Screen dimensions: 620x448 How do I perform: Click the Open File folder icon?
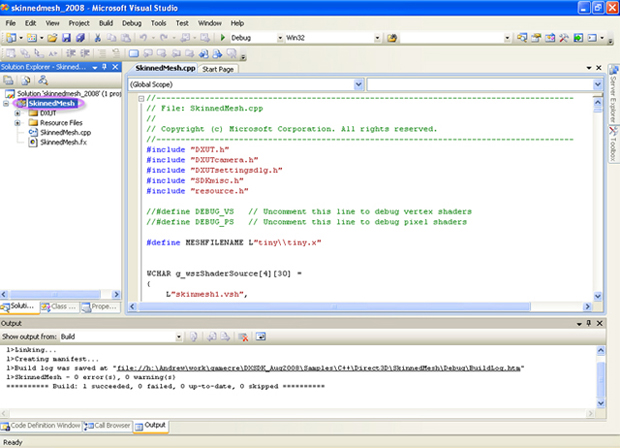[52, 38]
